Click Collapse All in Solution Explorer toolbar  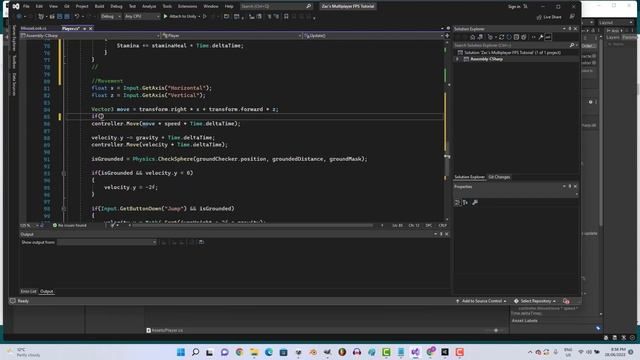(516, 37)
